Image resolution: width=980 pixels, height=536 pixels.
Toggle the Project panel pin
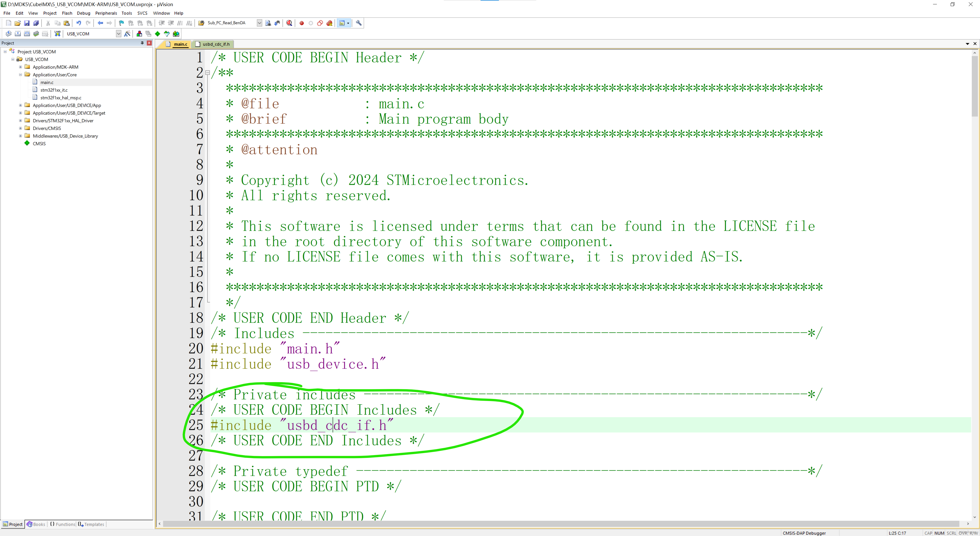(x=142, y=43)
